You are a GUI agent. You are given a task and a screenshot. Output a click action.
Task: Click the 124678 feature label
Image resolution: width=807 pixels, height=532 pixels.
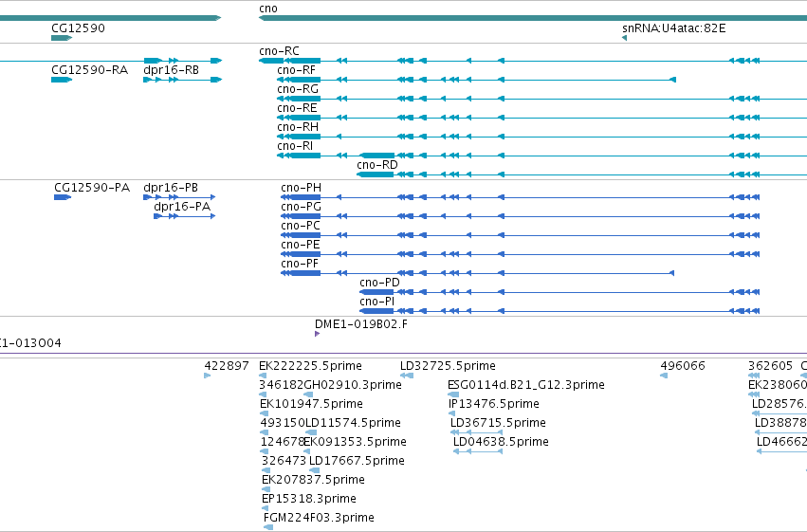283,443
